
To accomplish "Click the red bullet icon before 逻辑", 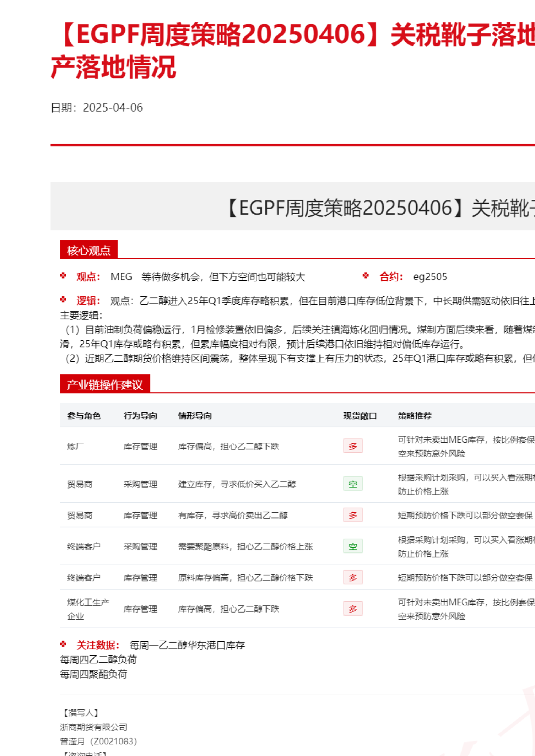I will (63, 300).
